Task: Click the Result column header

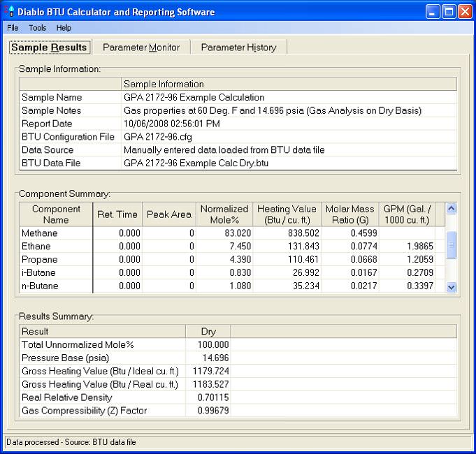Action: point(102,332)
